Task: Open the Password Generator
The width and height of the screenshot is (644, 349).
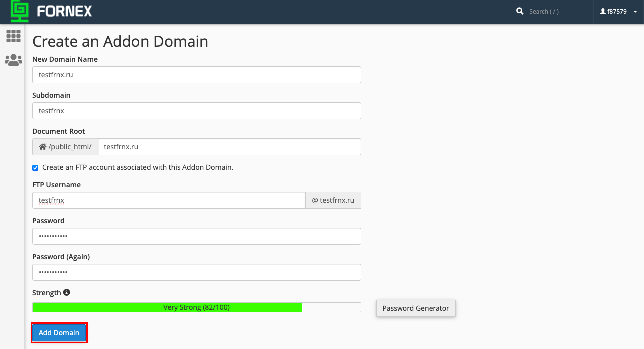Action: [x=416, y=308]
